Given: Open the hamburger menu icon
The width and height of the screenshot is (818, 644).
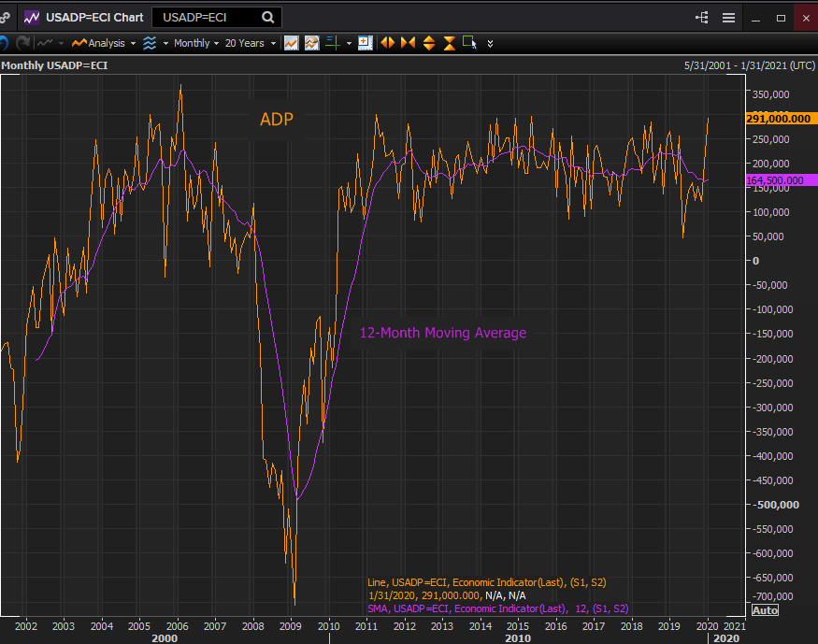Looking at the screenshot, I should (x=728, y=17).
